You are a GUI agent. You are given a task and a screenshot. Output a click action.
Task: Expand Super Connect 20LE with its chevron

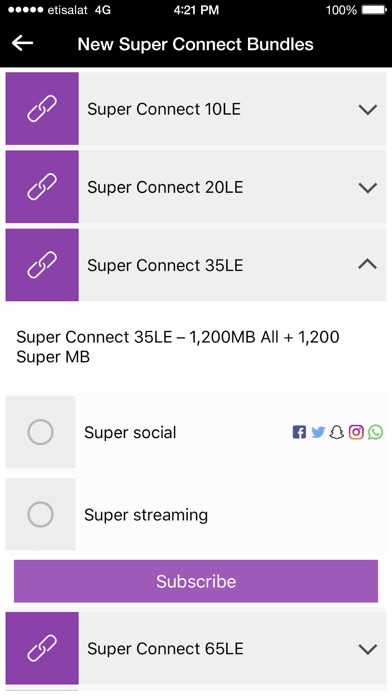(x=368, y=187)
